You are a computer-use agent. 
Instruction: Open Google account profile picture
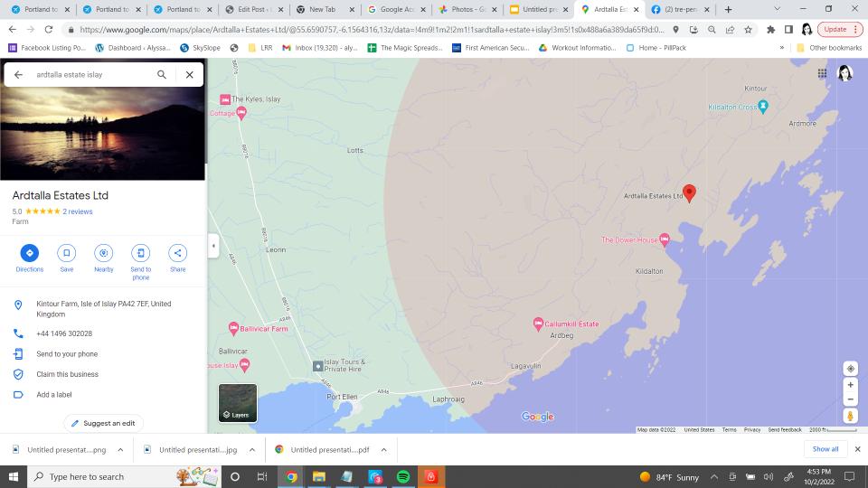click(x=844, y=73)
